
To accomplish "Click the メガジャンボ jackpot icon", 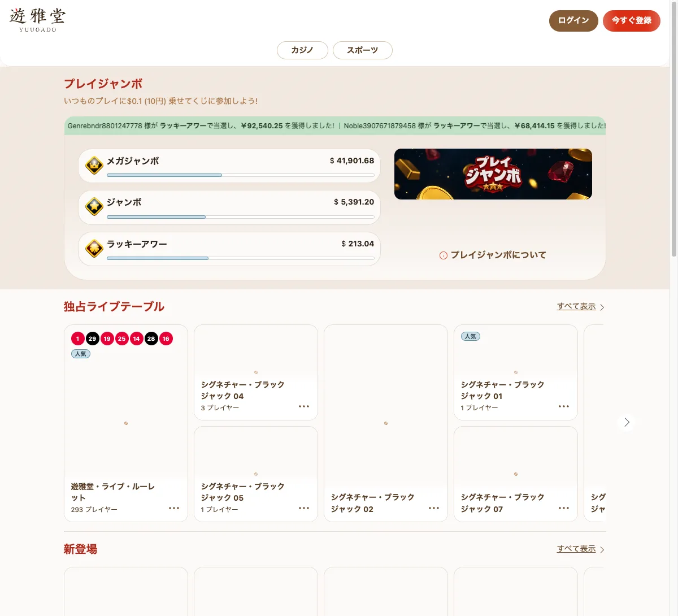I will [x=94, y=166].
